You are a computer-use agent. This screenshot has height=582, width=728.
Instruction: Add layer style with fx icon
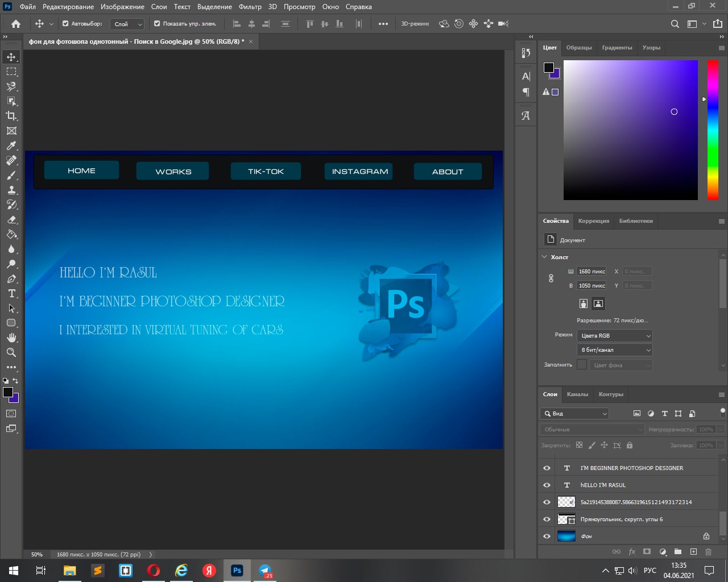click(x=632, y=551)
